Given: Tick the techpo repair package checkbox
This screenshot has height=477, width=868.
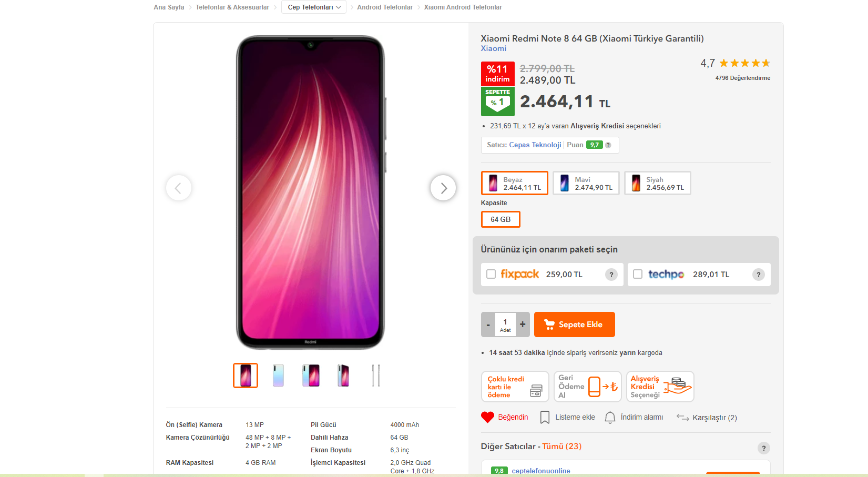Looking at the screenshot, I should [x=638, y=274].
